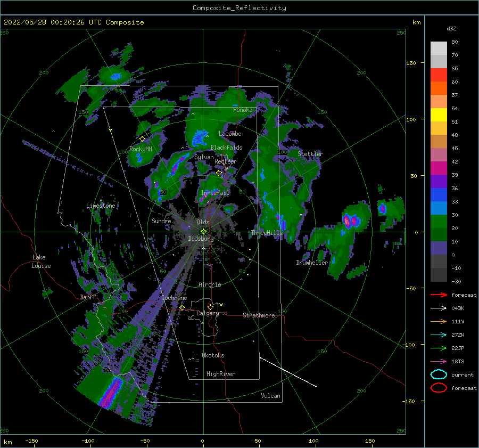
Task: Click the 04DK legend text
Action: (458, 308)
